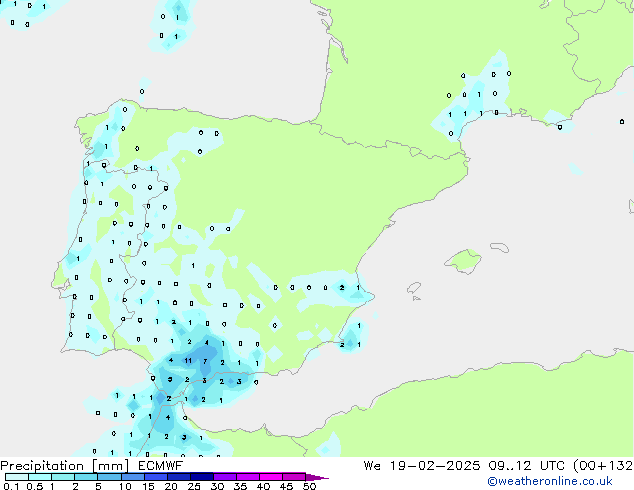
Task: Click the '0.1' legend tick label
Action: (11, 486)
